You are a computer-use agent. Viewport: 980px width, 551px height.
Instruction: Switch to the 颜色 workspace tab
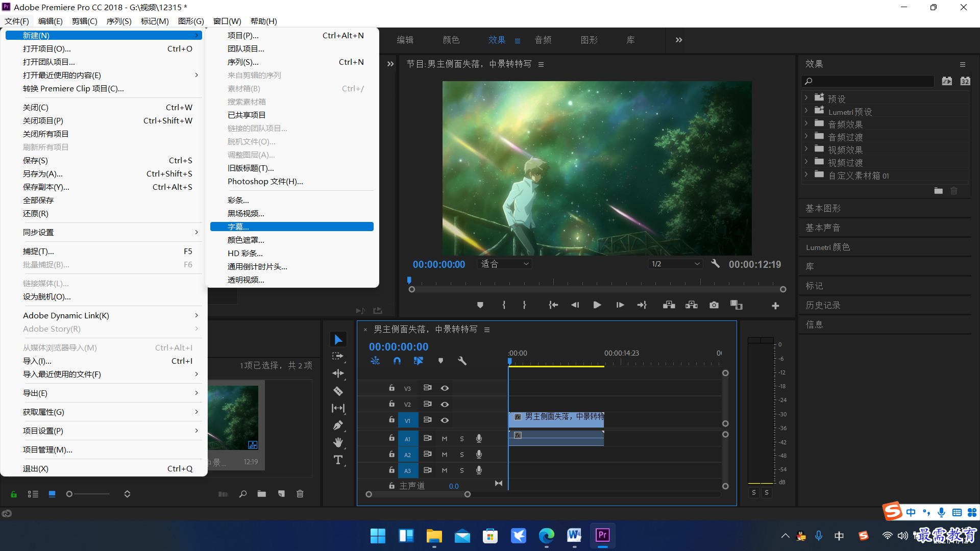(451, 40)
